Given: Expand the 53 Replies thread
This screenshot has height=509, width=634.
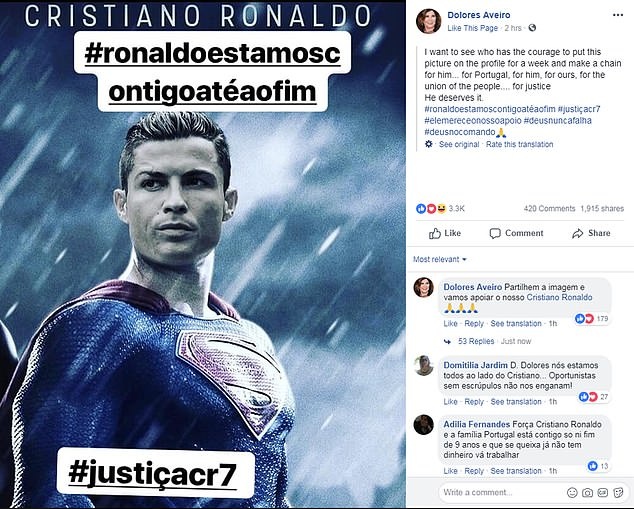Looking at the screenshot, I should click(x=475, y=341).
